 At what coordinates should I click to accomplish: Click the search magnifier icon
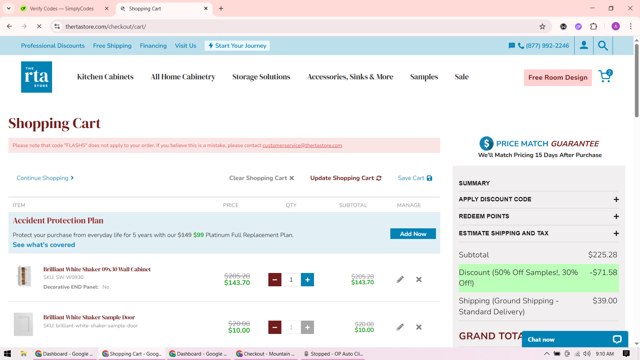pyautogui.click(x=603, y=46)
